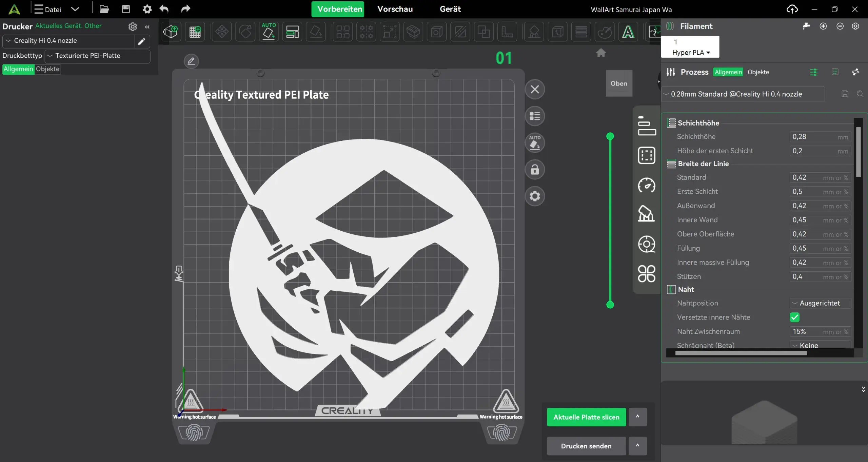Click the Add plate grid icon
The image size is (868, 462).
(195, 32)
